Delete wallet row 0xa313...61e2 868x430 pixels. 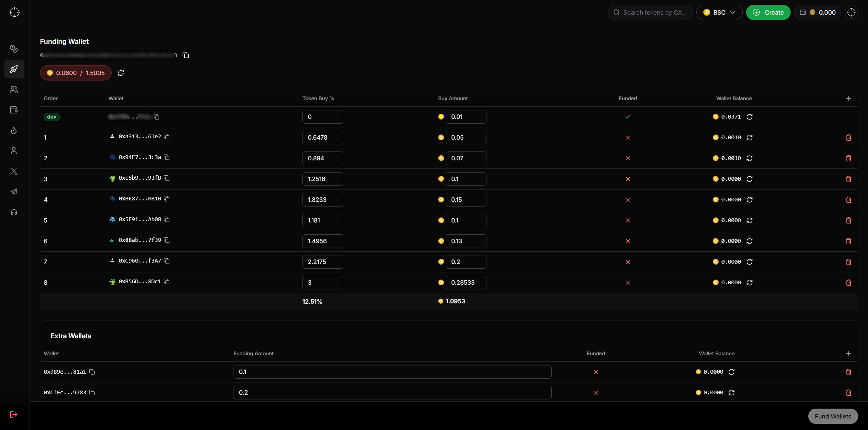[x=848, y=138]
